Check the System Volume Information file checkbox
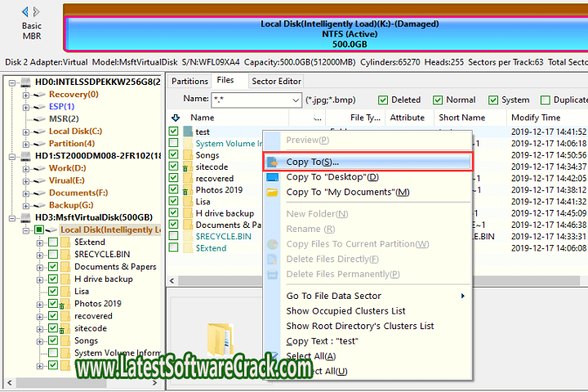The width and height of the screenshot is (588, 392). point(174,144)
